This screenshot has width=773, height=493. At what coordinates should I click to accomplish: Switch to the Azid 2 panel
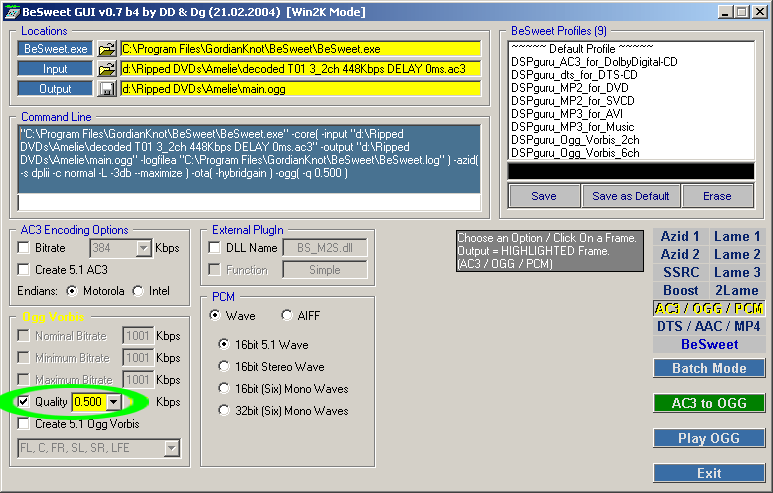[x=680, y=254]
